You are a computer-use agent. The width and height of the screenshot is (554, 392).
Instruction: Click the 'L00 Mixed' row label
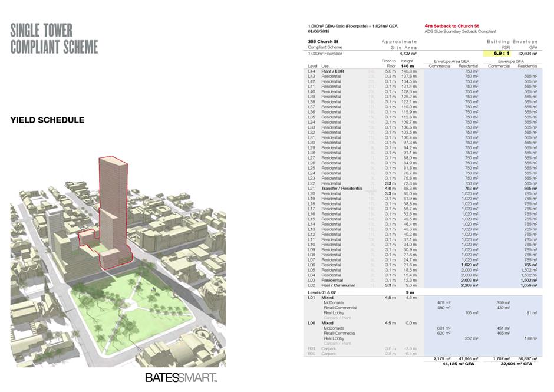pyautogui.click(x=321, y=323)
